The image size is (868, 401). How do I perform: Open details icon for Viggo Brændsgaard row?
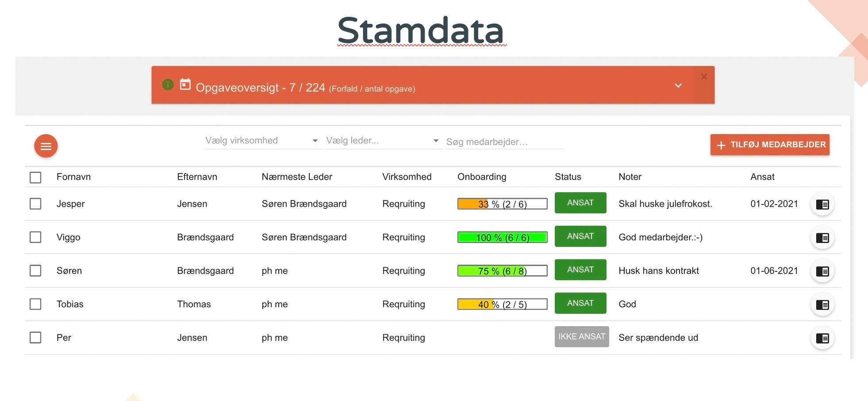pos(822,238)
